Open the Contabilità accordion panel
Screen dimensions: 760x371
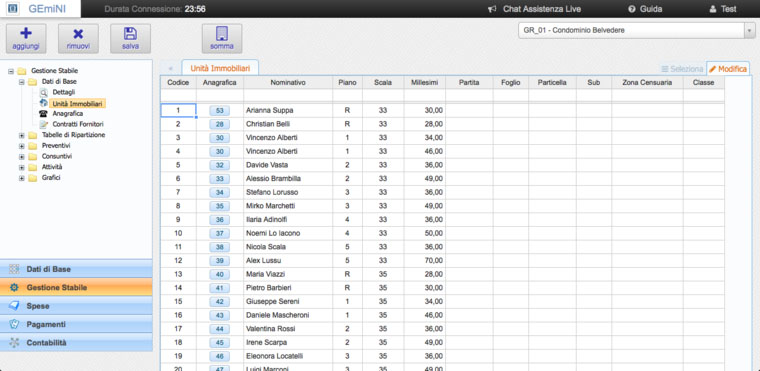[76, 342]
